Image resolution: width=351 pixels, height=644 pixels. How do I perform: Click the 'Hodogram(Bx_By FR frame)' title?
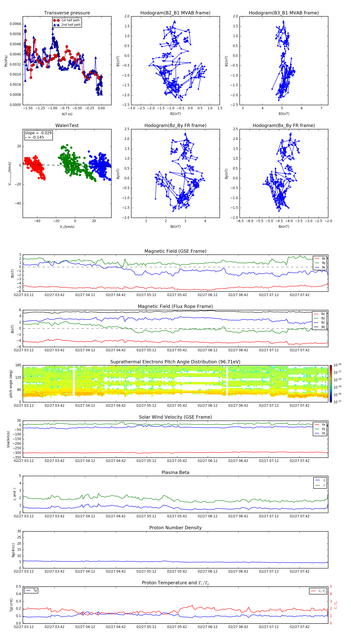(284, 125)
